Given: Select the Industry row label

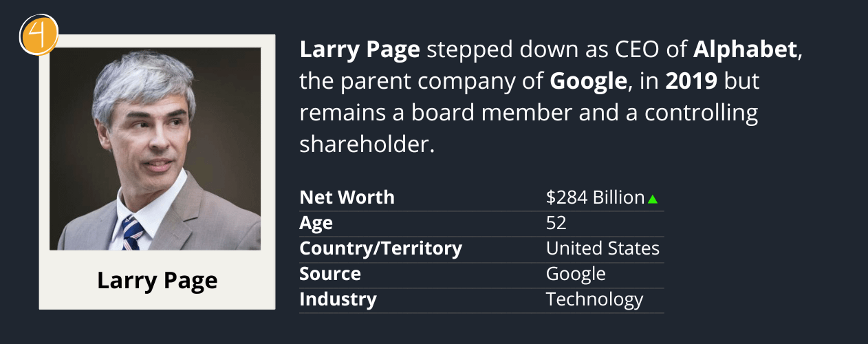Looking at the screenshot, I should point(338,299).
